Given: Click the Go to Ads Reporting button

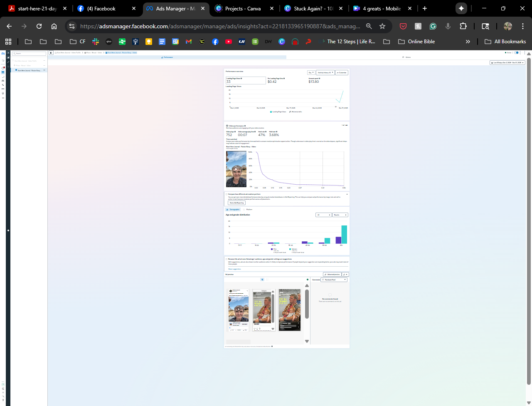Looking at the screenshot, I should click(x=236, y=203).
